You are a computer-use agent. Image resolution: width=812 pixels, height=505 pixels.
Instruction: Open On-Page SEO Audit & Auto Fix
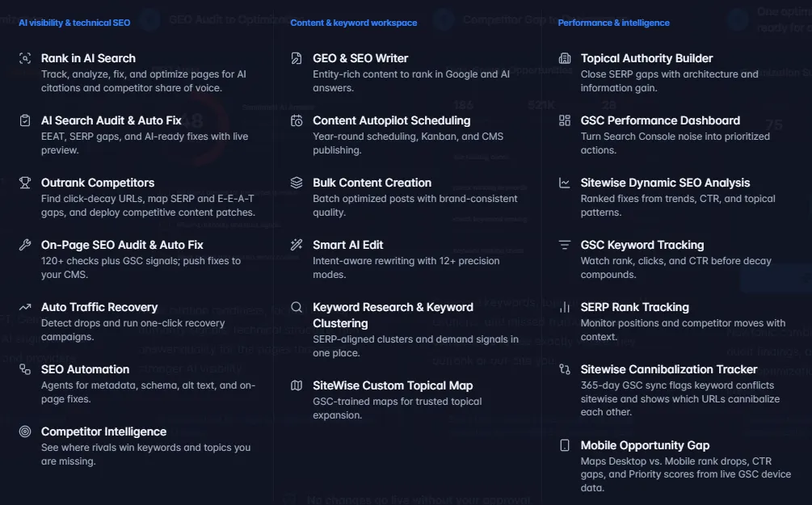(x=122, y=245)
